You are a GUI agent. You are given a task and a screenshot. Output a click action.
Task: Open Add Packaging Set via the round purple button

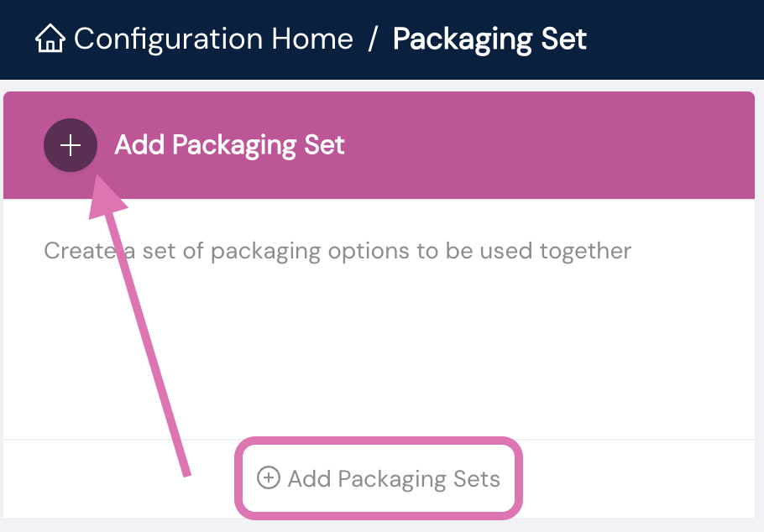click(70, 144)
